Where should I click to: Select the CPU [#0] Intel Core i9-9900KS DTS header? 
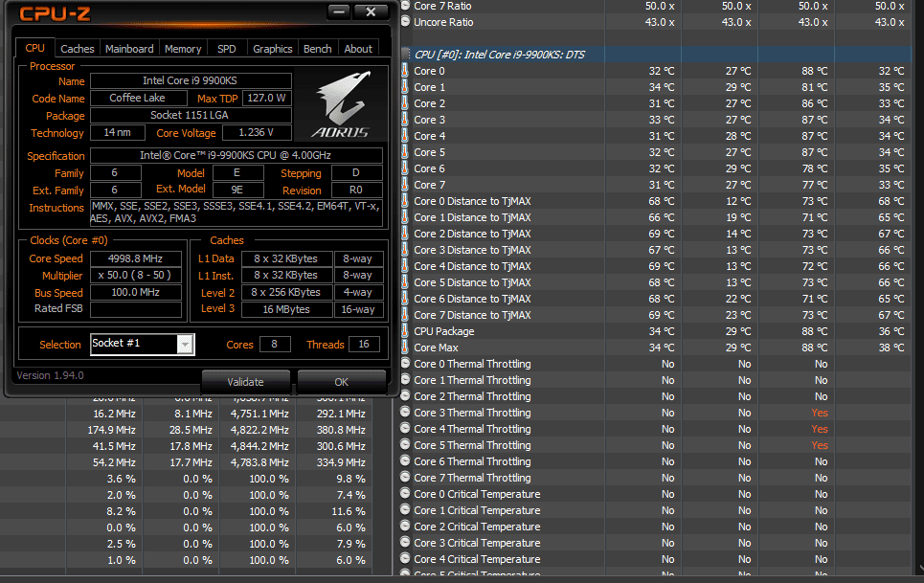[x=656, y=55]
